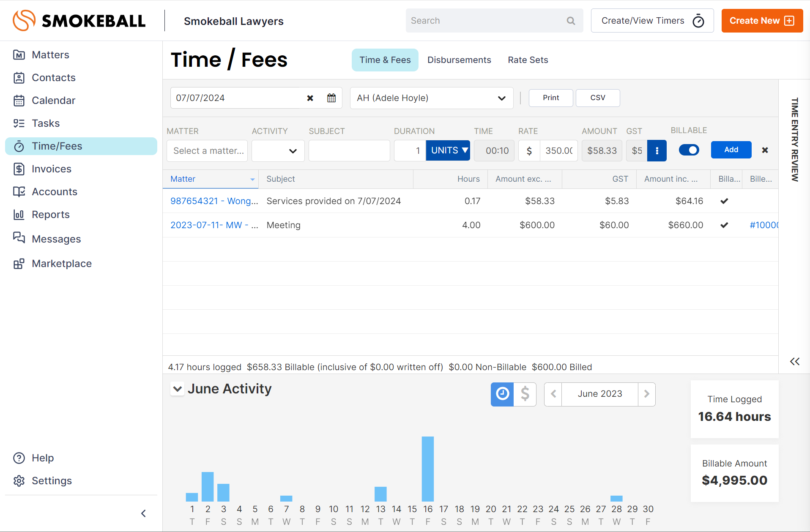Open the Contacts sidebar icon
The image size is (810, 532).
(19, 78)
